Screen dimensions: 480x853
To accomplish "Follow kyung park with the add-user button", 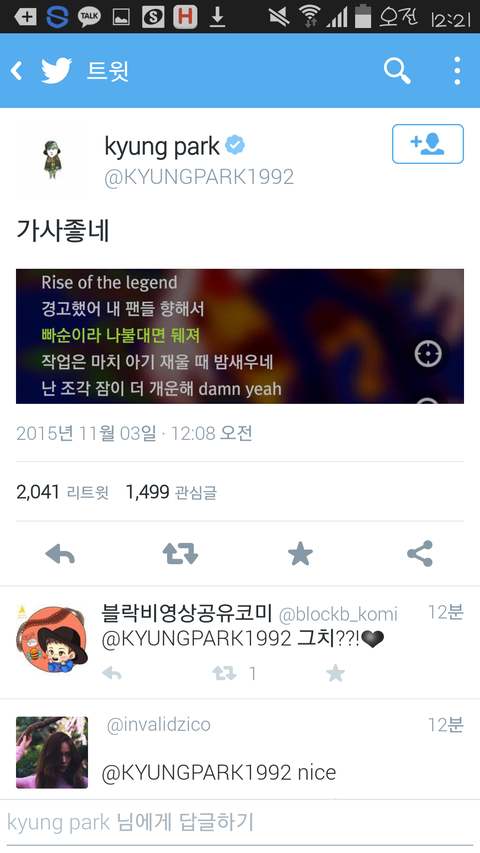I will click(428, 144).
